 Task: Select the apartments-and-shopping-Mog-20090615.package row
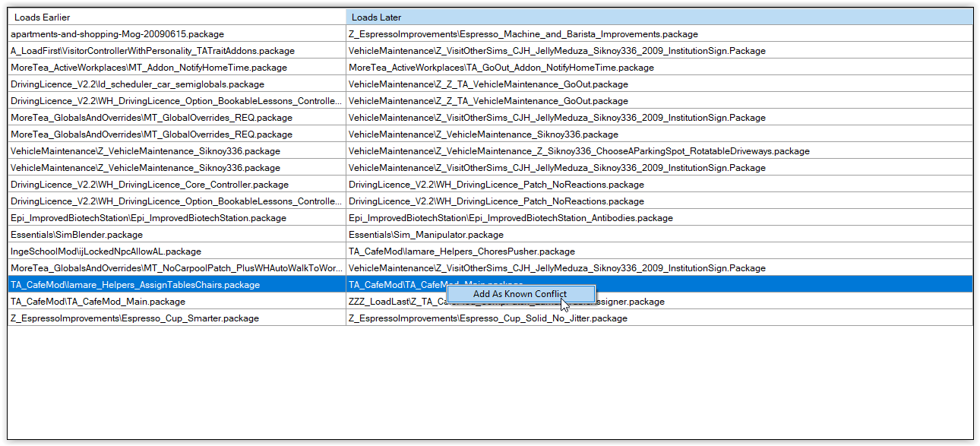(117, 33)
